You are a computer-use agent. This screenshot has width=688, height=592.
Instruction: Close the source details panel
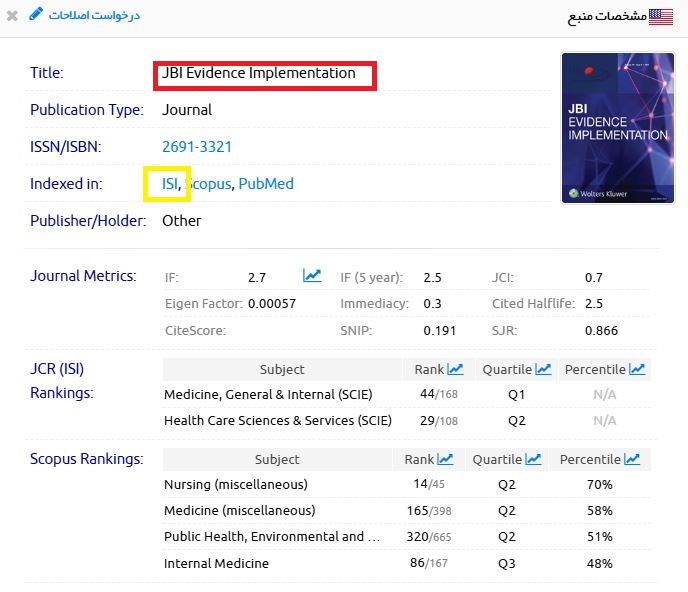click(x=12, y=16)
